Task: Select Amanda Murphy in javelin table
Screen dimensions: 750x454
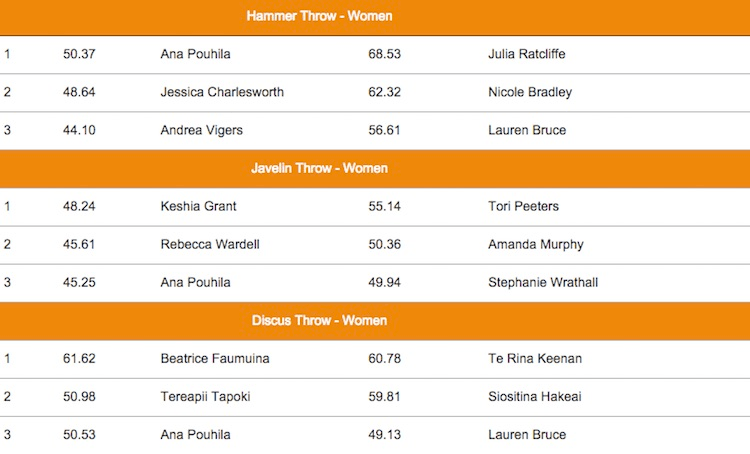Action: tap(535, 244)
